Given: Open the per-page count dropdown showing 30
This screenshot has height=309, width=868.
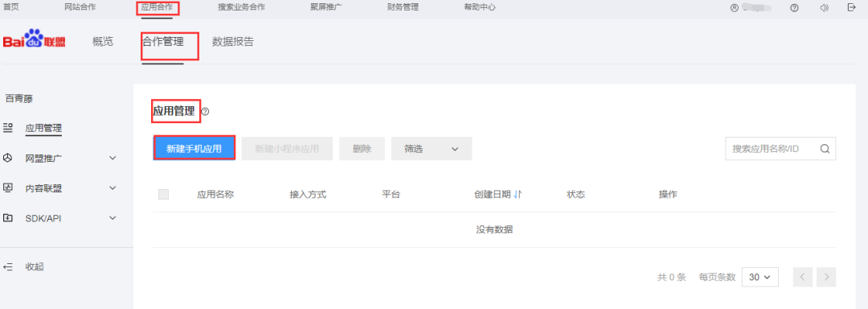Looking at the screenshot, I should click(760, 277).
